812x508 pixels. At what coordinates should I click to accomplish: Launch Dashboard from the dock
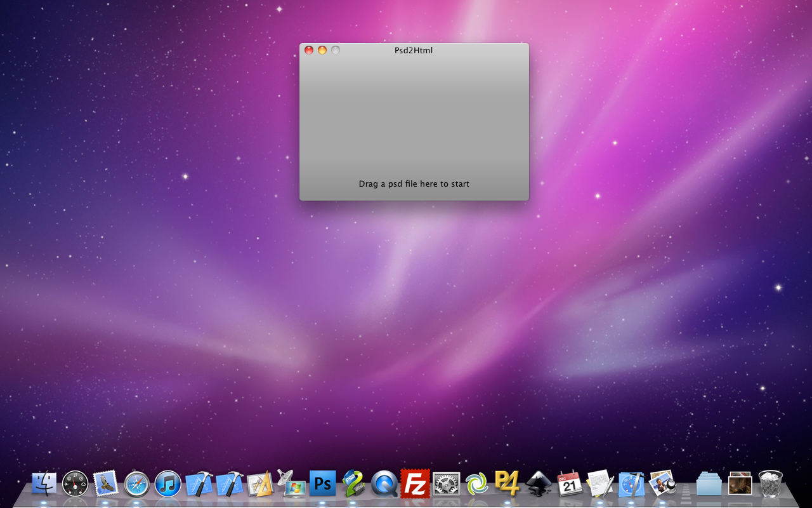click(x=75, y=485)
